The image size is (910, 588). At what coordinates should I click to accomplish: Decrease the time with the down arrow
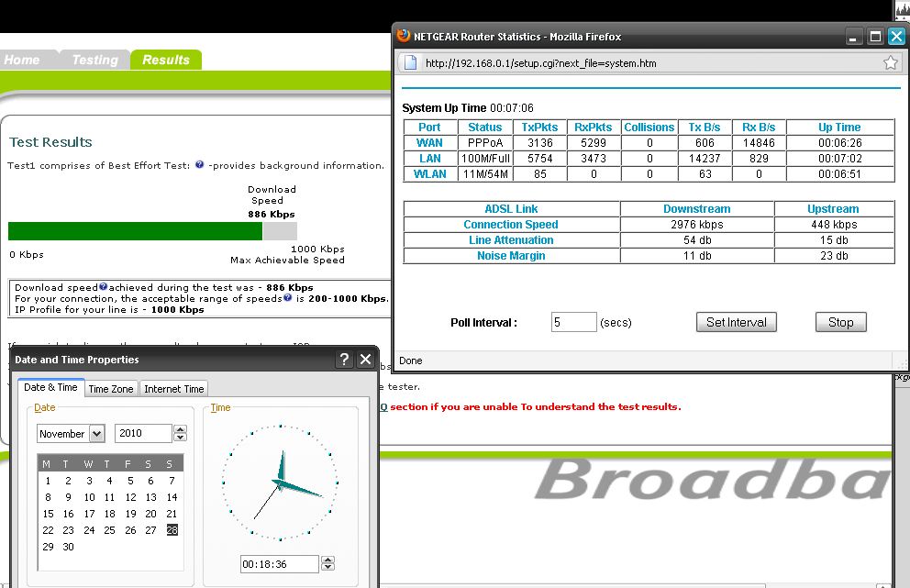pos(328,568)
